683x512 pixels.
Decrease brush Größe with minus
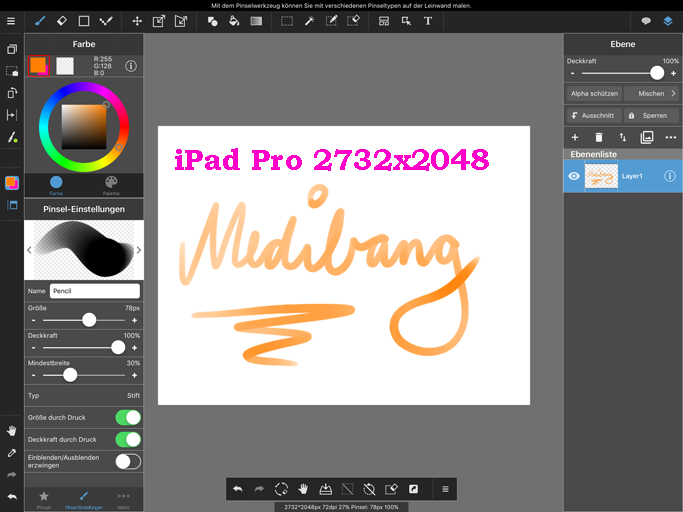coord(34,320)
